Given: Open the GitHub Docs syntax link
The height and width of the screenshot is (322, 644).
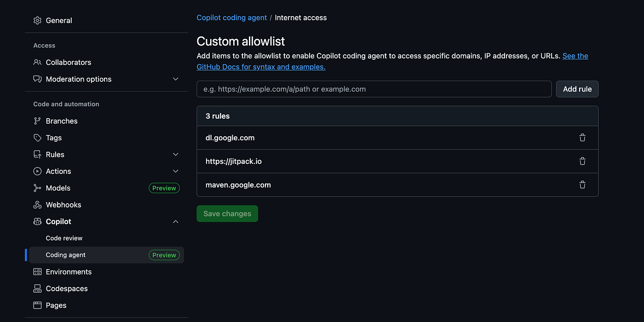Looking at the screenshot, I should click(x=261, y=67).
